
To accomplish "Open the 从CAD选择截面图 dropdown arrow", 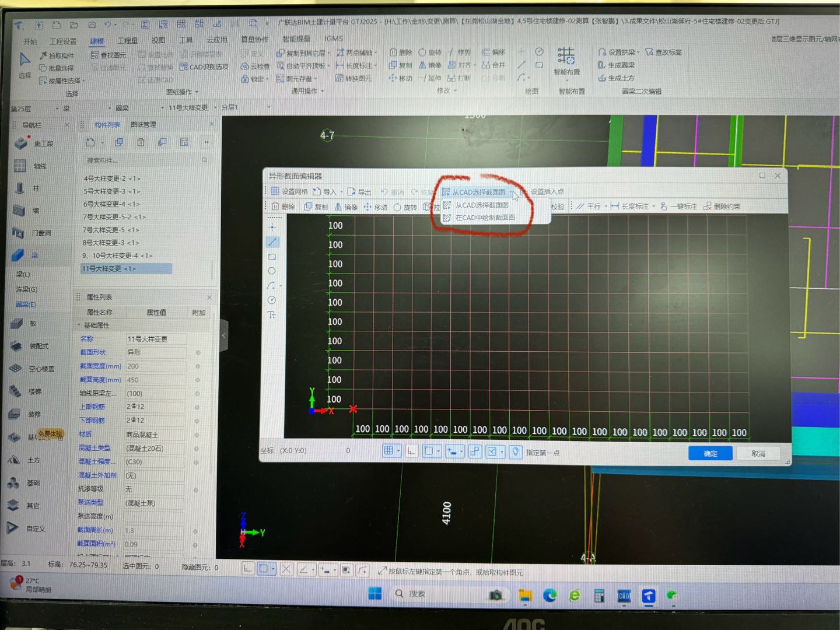I will tap(511, 192).
